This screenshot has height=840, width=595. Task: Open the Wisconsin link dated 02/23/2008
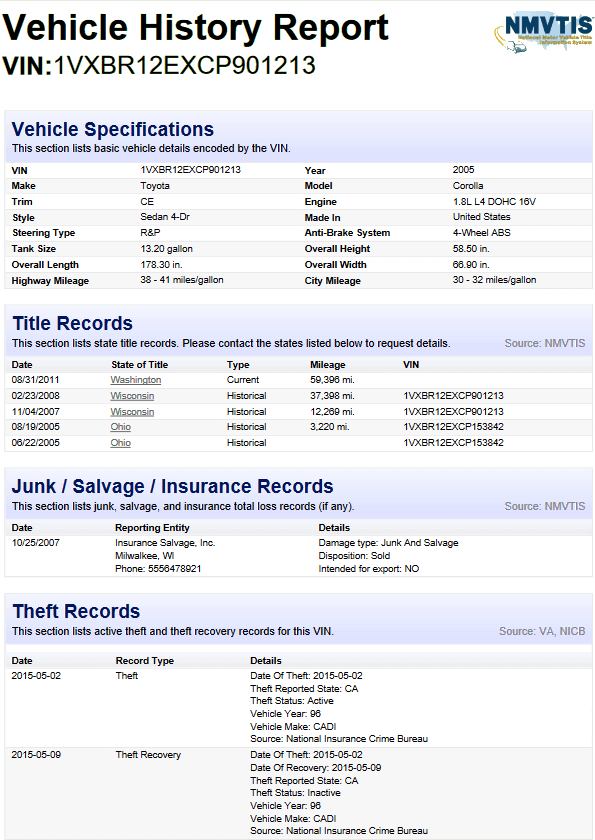tap(132, 396)
